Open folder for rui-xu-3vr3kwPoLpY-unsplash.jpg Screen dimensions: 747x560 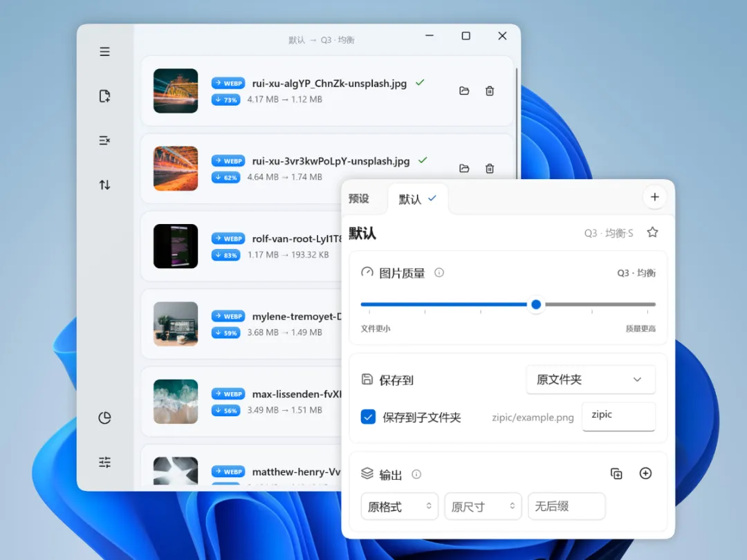pyautogui.click(x=464, y=168)
